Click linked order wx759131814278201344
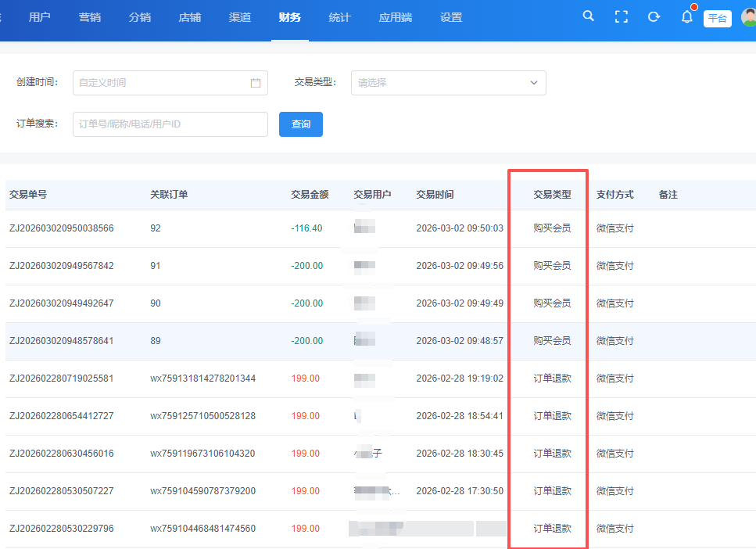756x549 pixels. 202,379
